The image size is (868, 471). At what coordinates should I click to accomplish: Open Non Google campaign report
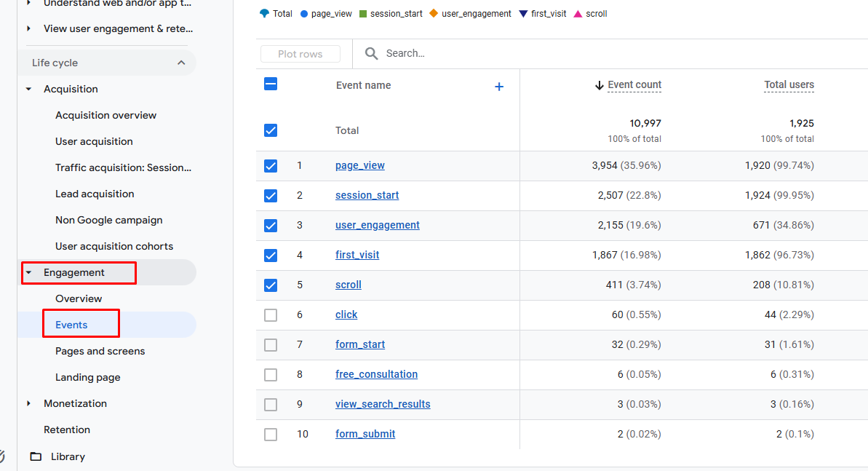[x=109, y=220]
